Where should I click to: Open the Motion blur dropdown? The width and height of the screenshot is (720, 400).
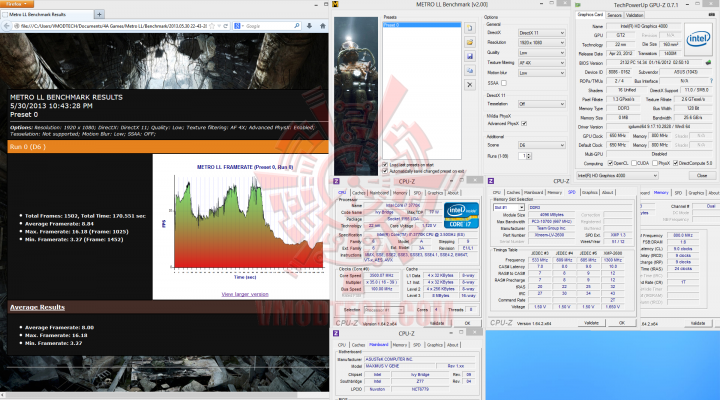point(542,73)
